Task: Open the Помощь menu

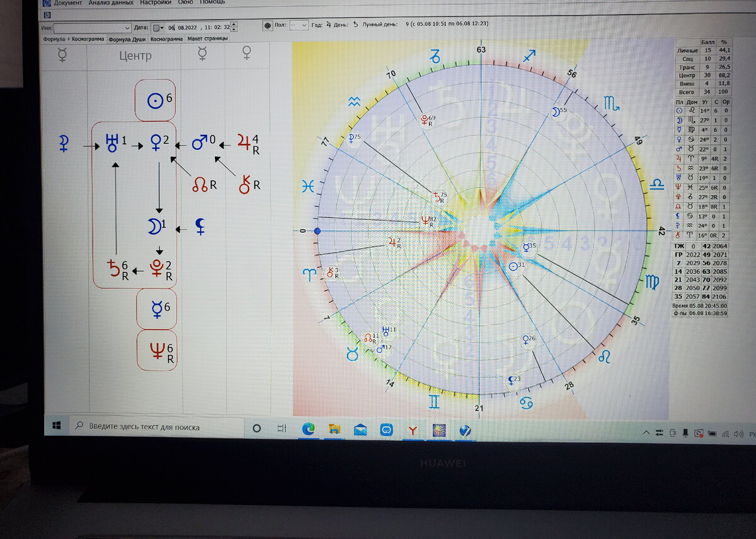Action: (212, 3)
